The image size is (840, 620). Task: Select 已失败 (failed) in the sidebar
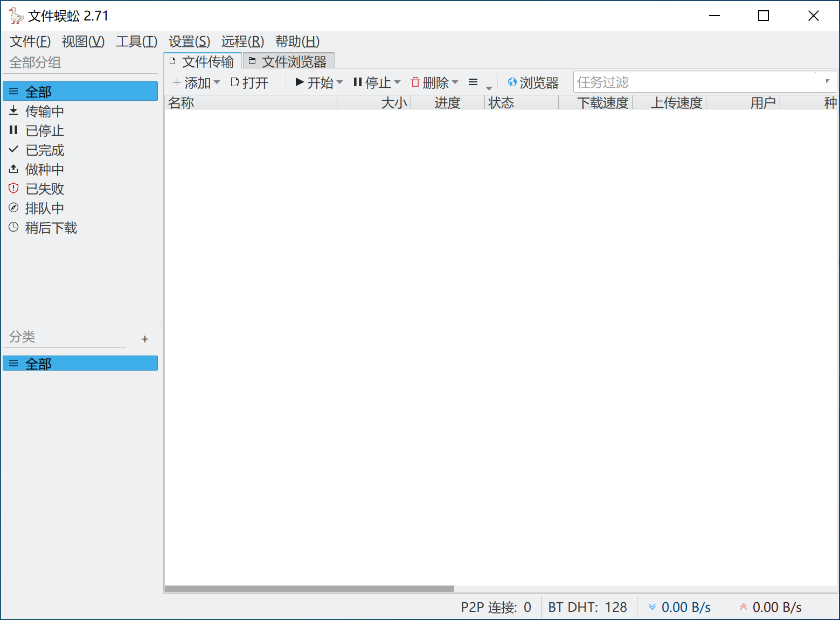coord(80,189)
